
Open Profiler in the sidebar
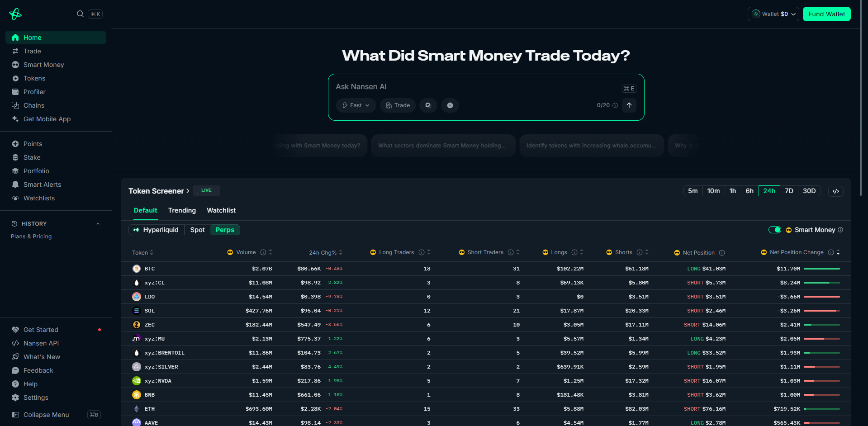[x=56, y=92]
